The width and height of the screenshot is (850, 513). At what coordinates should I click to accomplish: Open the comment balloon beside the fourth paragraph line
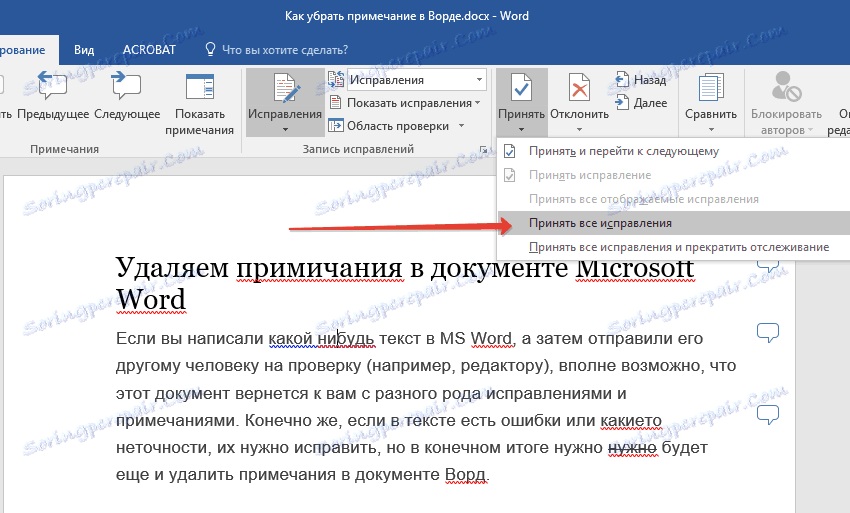point(768,415)
